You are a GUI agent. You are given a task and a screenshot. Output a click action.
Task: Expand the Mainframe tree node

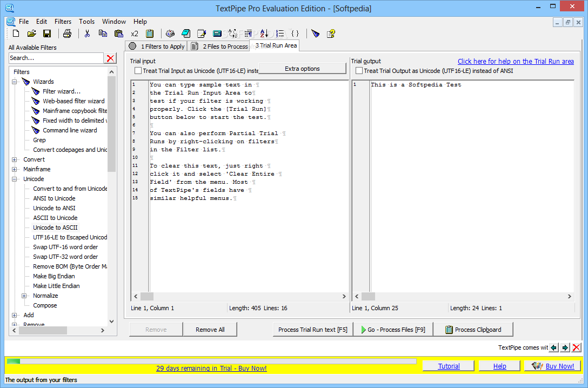14,169
